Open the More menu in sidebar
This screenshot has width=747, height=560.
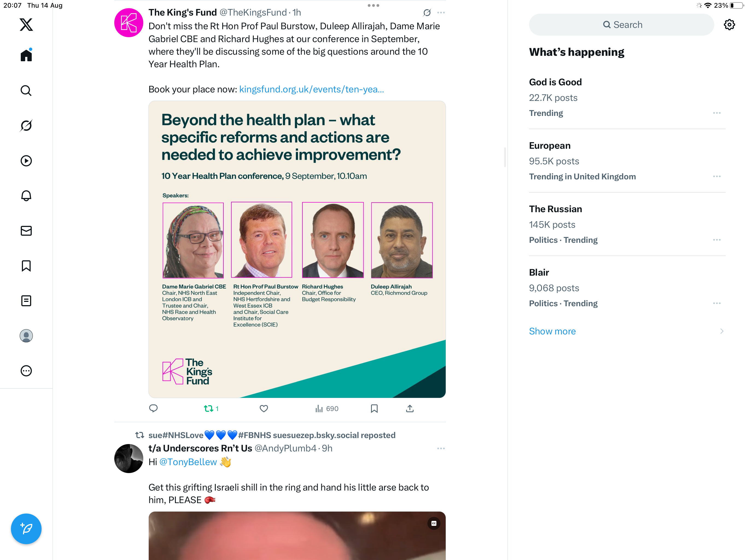click(x=26, y=371)
